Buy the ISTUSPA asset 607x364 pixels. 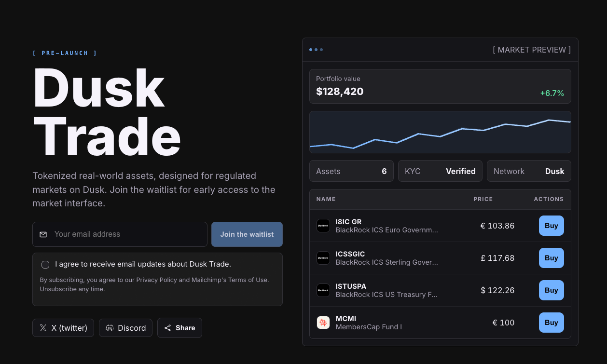click(552, 290)
